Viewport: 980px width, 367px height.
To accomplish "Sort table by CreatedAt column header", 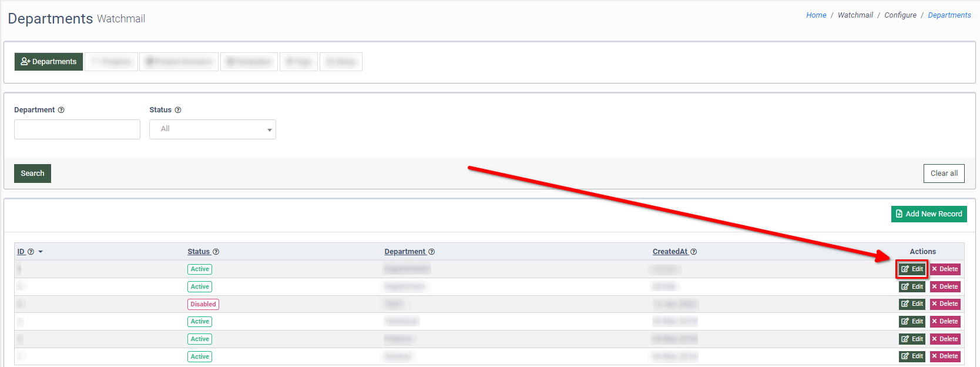I will 670,252.
